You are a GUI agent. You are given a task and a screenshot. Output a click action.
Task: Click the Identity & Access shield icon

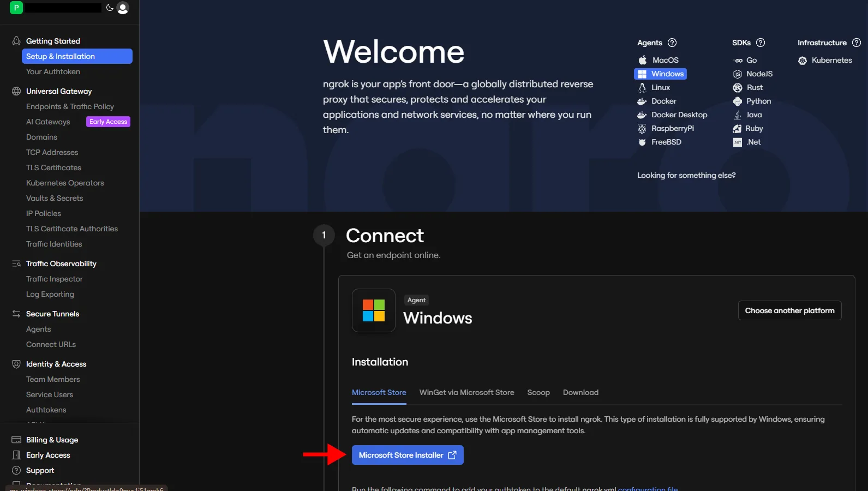pos(16,364)
